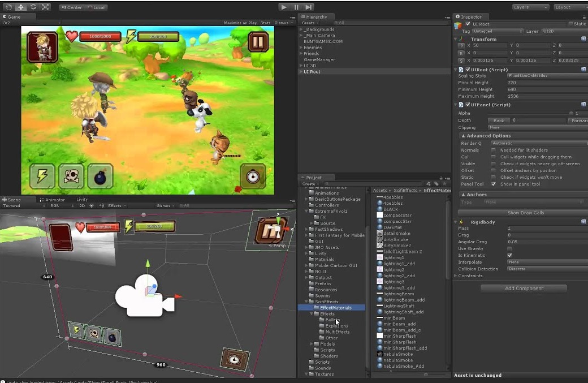The image size is (588, 383).
Task: Open the Scaling Style dropdown showing FixedSizeOnMobiles
Action: click(544, 75)
